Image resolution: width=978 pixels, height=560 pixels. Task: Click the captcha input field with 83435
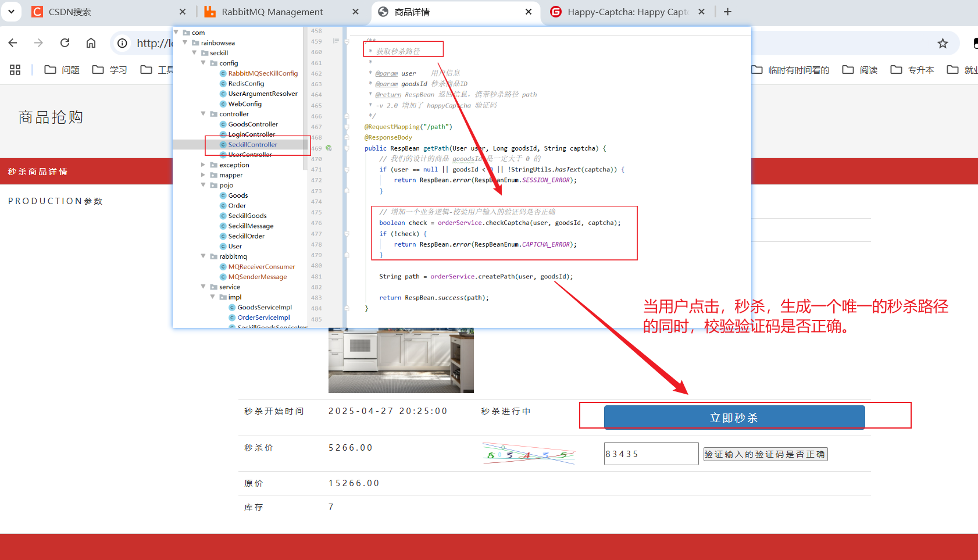pyautogui.click(x=651, y=454)
